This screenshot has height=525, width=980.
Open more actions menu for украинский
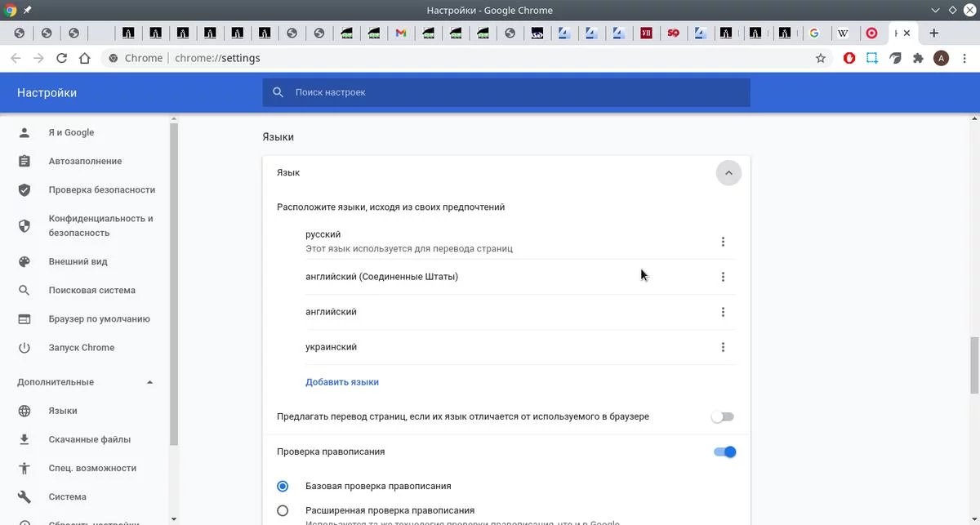723,347
